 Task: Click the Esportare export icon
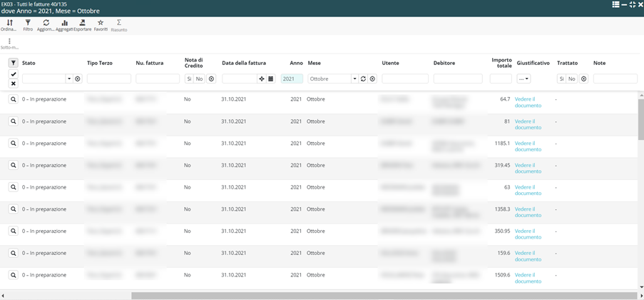(x=83, y=25)
